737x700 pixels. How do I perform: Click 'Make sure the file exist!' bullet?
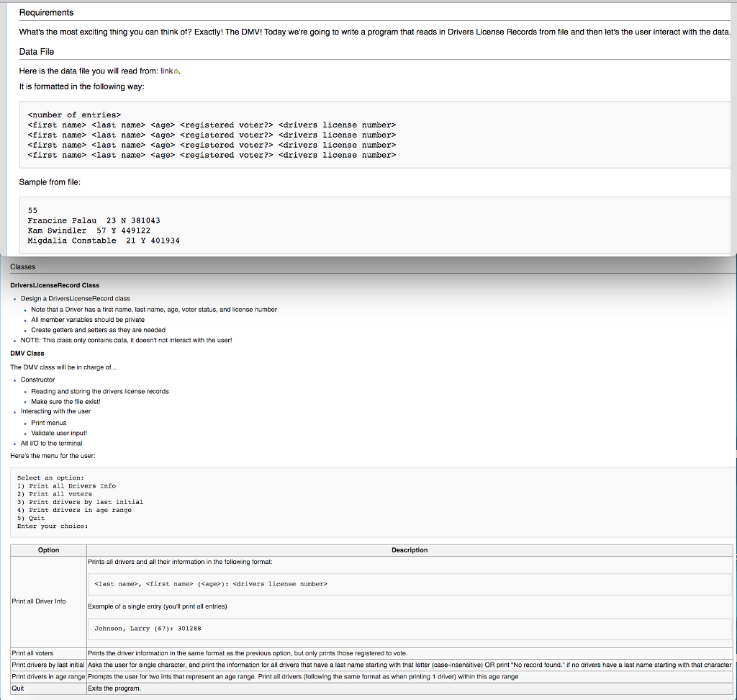(65, 401)
